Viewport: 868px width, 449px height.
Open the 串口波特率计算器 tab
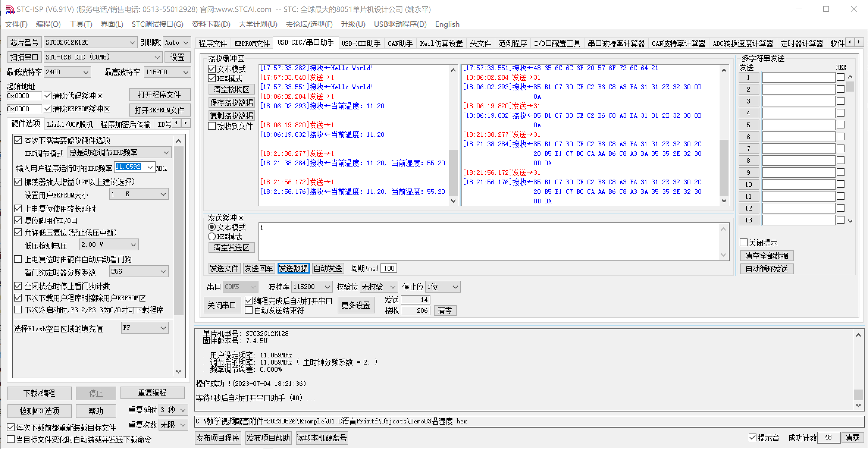(x=616, y=43)
